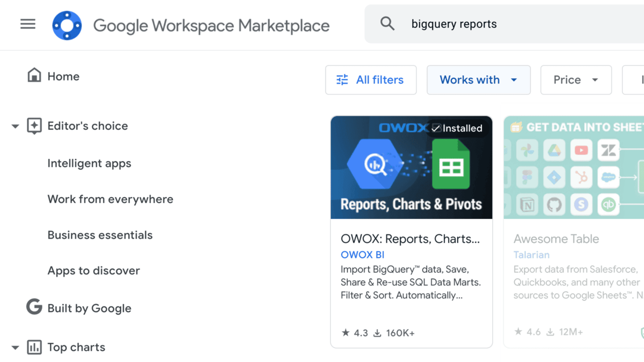Open Work from everywhere category

[x=110, y=199]
